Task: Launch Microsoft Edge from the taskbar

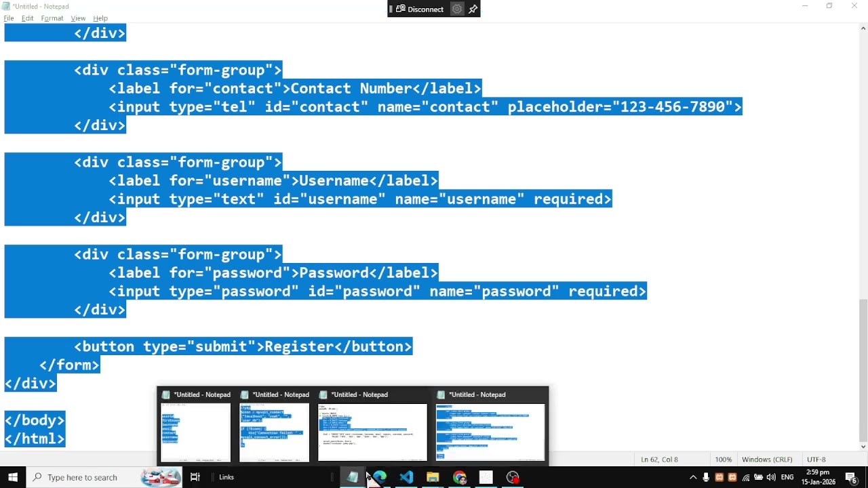Action: point(380,477)
